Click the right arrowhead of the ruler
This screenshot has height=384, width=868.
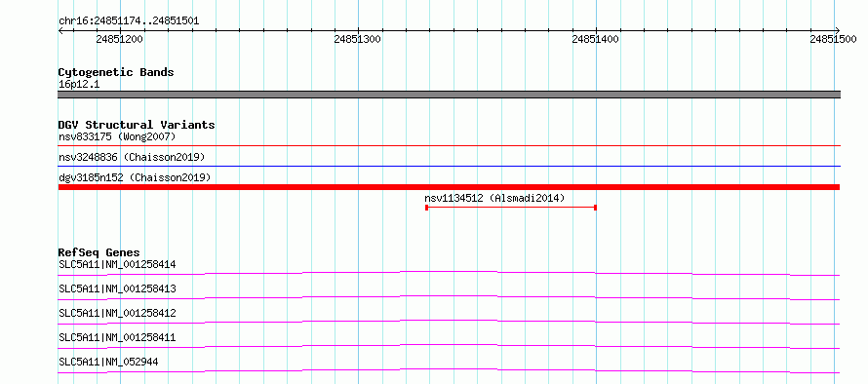[838, 30]
